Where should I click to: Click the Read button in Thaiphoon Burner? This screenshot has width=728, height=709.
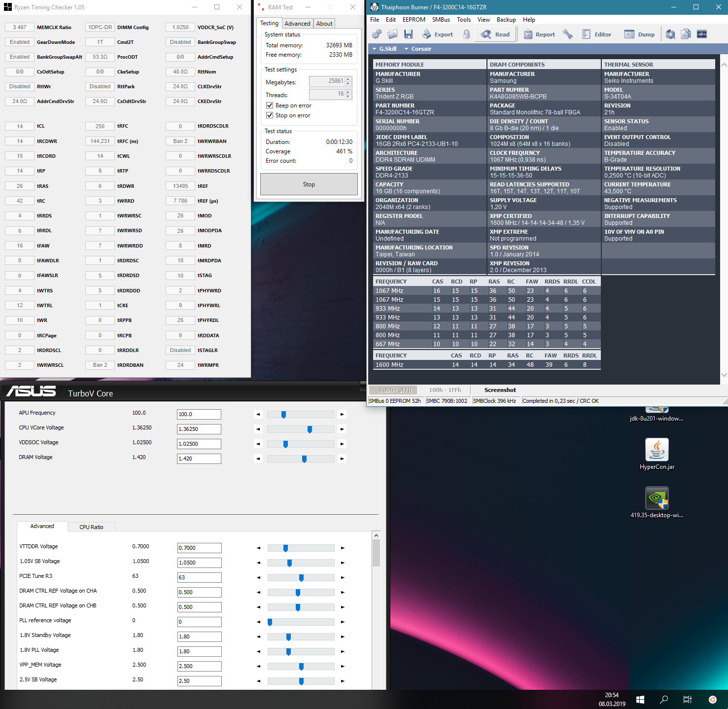495,34
